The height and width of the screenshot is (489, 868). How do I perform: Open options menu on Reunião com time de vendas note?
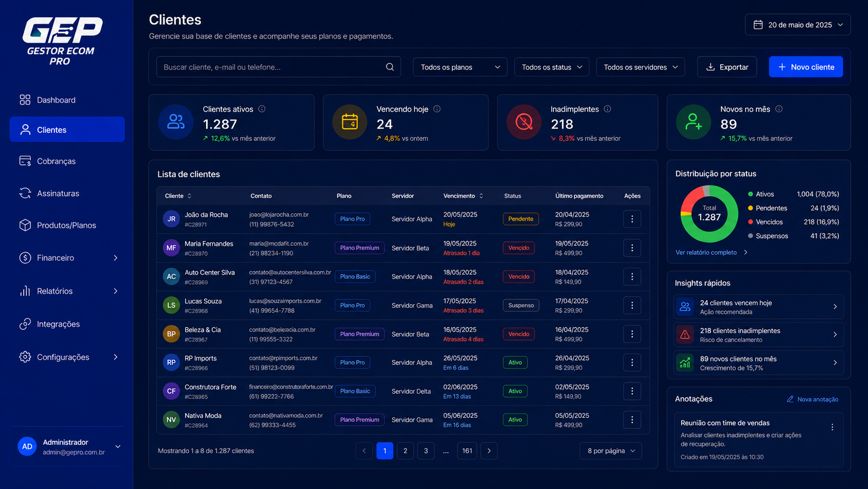click(832, 427)
